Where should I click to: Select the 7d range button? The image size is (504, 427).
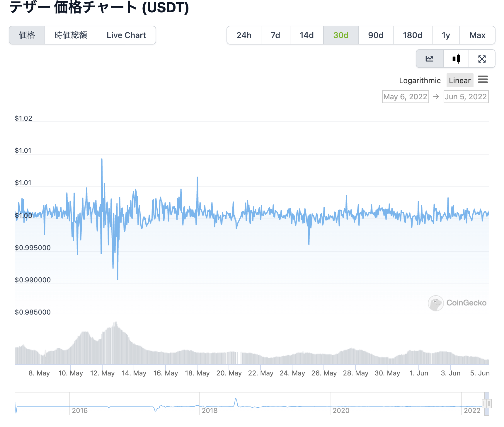coord(275,35)
